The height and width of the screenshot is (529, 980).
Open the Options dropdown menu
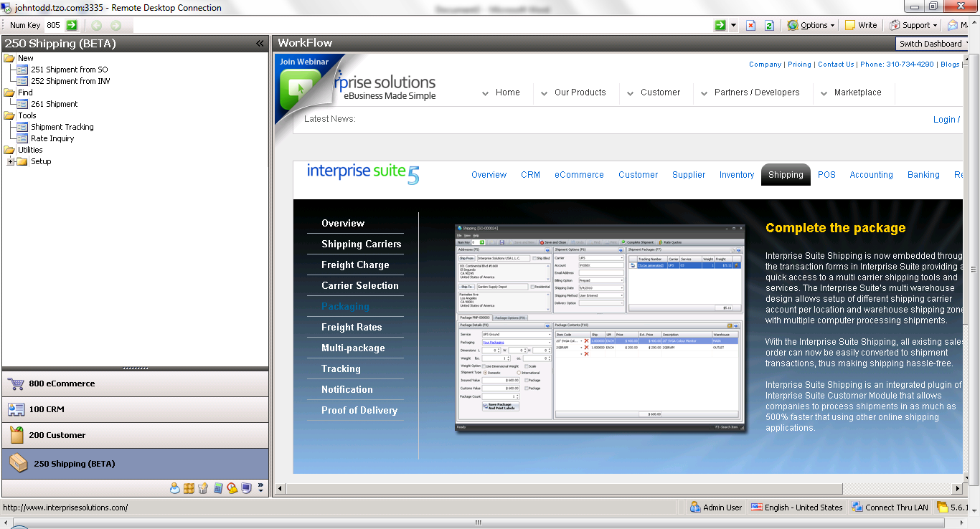point(811,25)
